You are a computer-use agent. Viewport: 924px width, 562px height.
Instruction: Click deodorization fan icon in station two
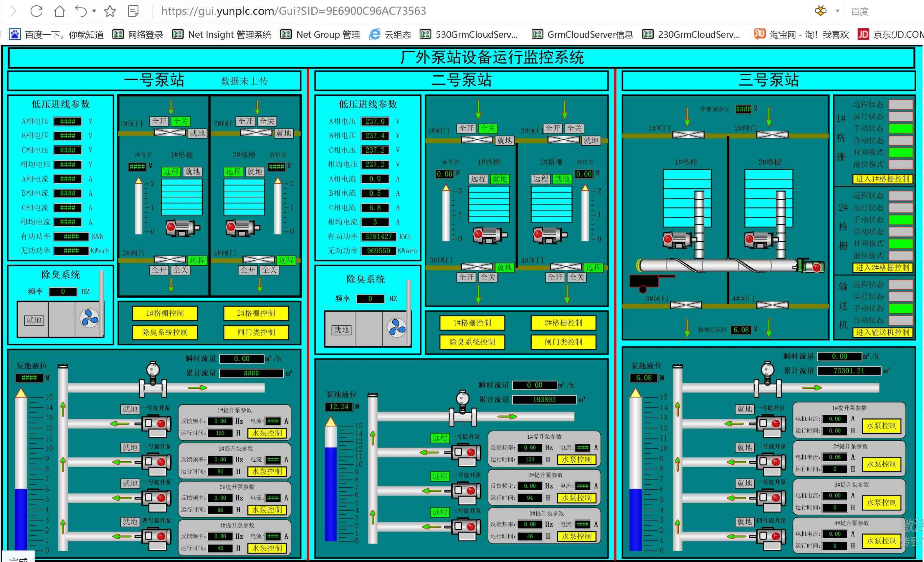click(396, 328)
